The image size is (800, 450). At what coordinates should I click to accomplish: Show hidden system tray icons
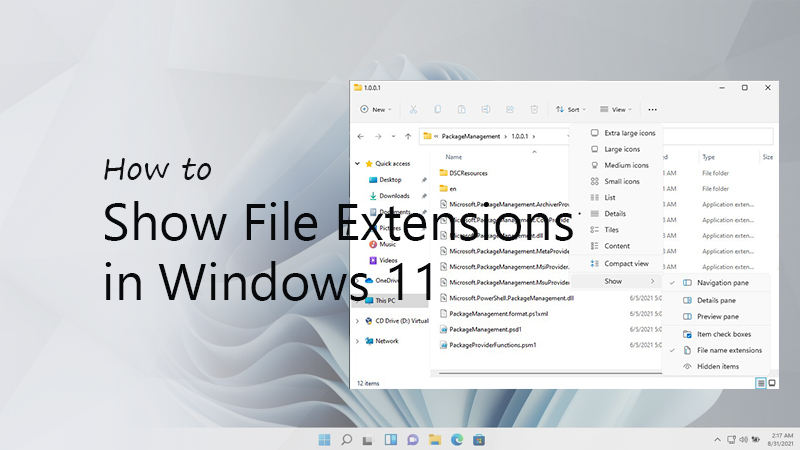pos(717,439)
